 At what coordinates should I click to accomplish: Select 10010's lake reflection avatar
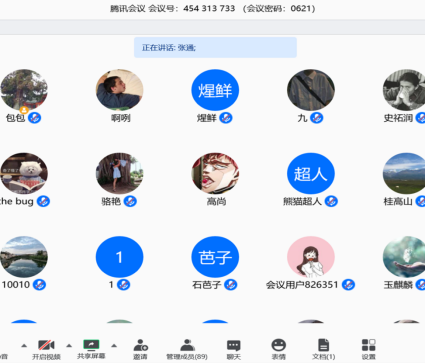click(x=24, y=257)
